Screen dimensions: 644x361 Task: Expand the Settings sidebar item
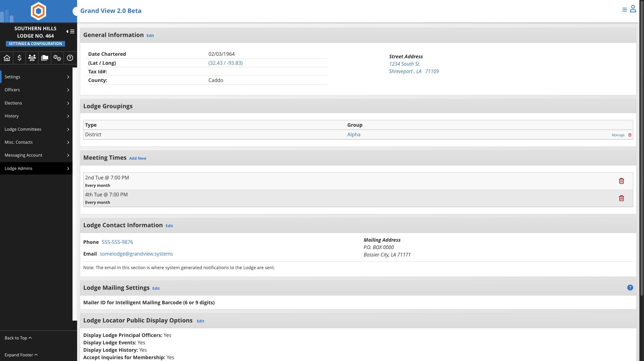pyautogui.click(x=36, y=77)
